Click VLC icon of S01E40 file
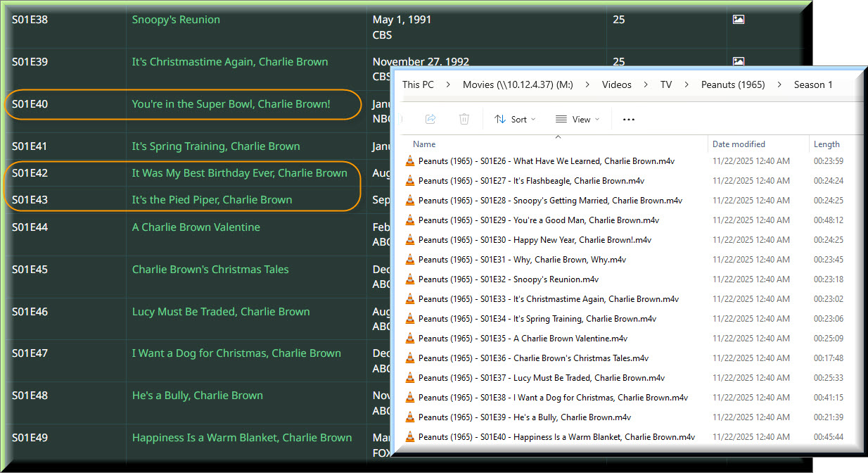 point(410,437)
